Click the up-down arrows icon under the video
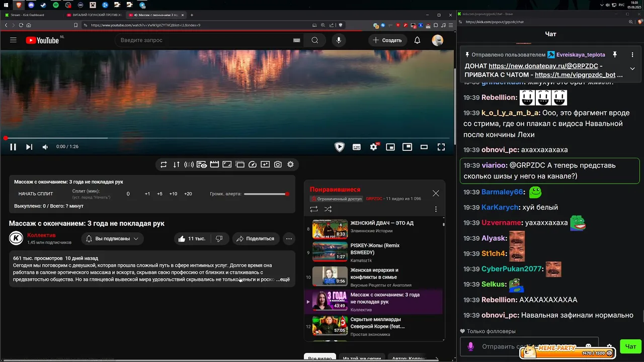 [176, 164]
